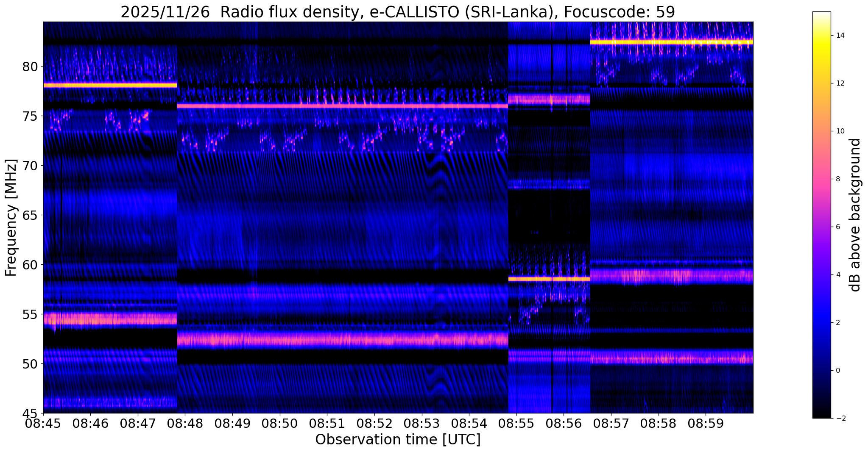The height and width of the screenshot is (452, 868).
Task: Click the 08:56 time tick label
Action: pos(564,423)
